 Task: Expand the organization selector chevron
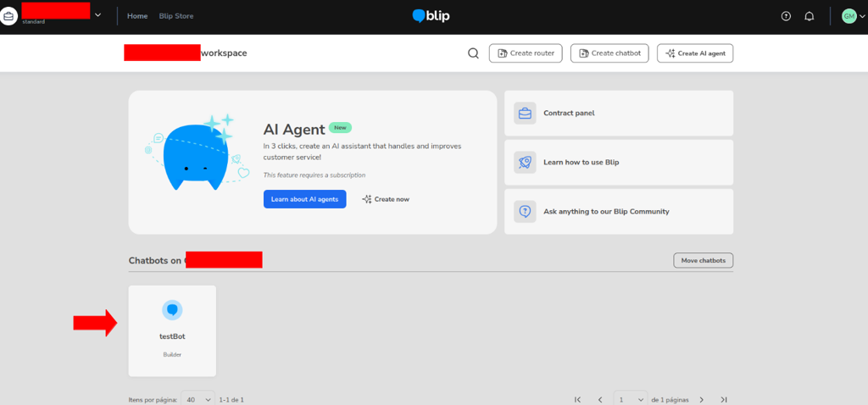pyautogui.click(x=97, y=15)
